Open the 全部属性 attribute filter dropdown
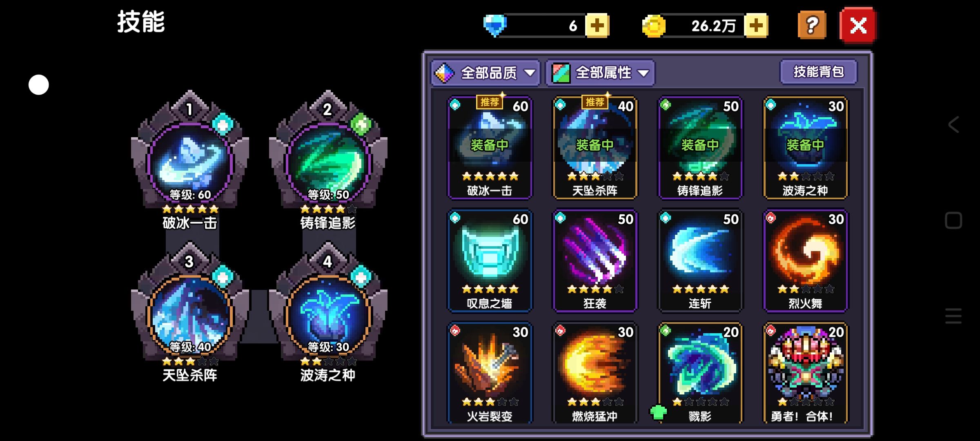Viewport: 980px width, 441px height. (600, 73)
